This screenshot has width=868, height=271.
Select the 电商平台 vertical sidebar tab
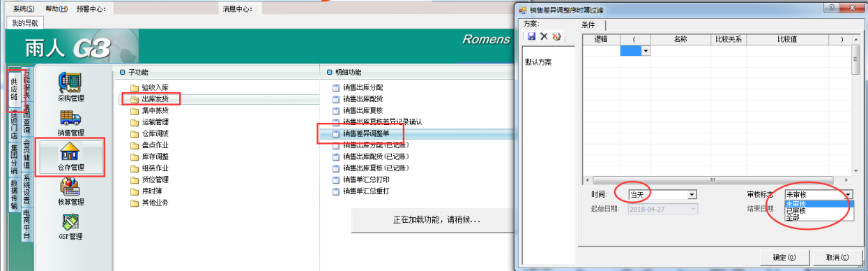pyautogui.click(x=26, y=224)
